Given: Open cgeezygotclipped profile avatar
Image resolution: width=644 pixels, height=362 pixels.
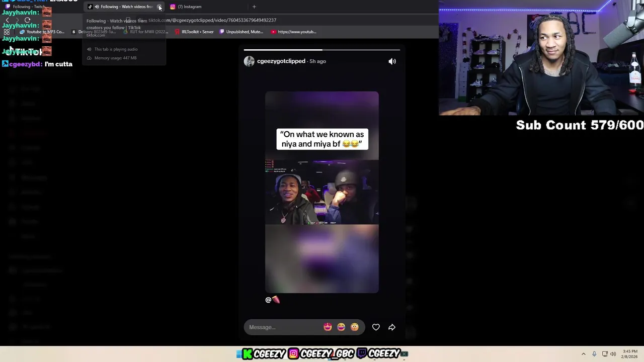Looking at the screenshot, I should (x=249, y=61).
